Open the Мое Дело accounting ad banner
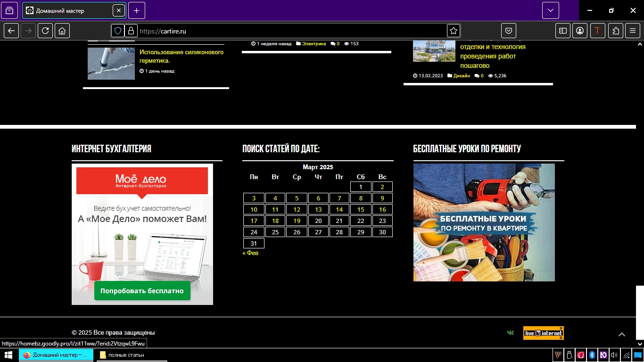Image resolution: width=644 pixels, height=362 pixels. (142, 234)
